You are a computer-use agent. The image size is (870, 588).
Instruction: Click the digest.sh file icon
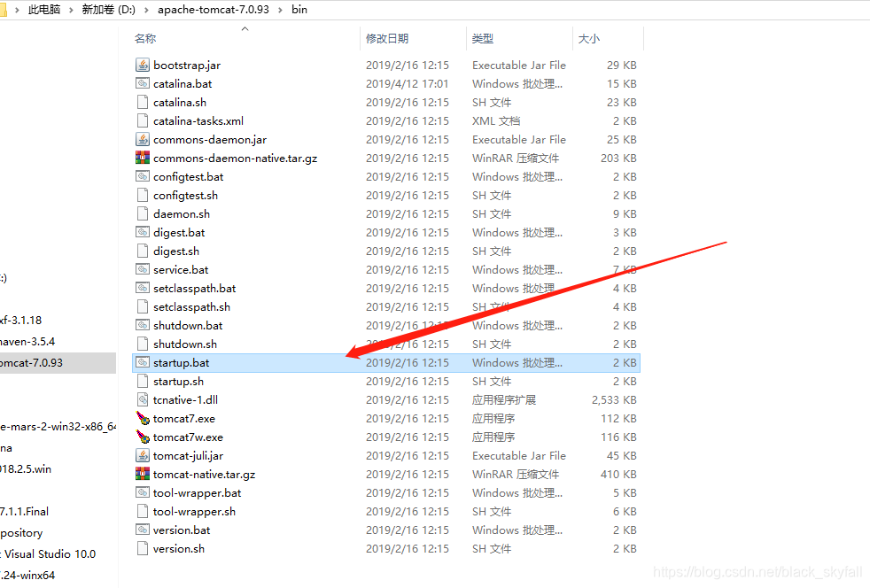click(x=143, y=251)
